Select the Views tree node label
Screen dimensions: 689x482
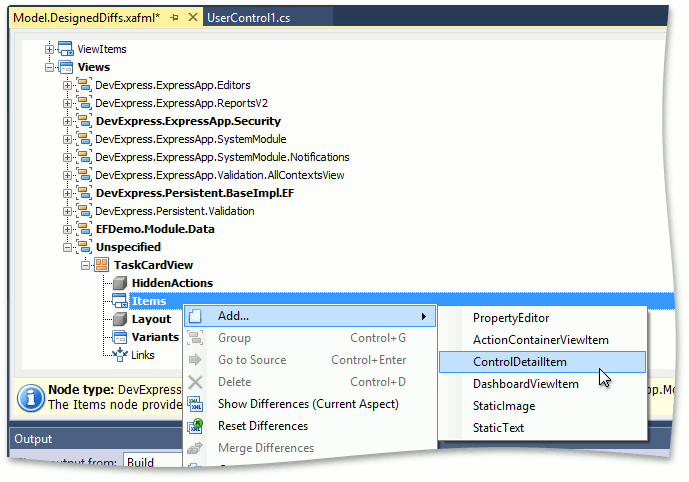(94, 67)
